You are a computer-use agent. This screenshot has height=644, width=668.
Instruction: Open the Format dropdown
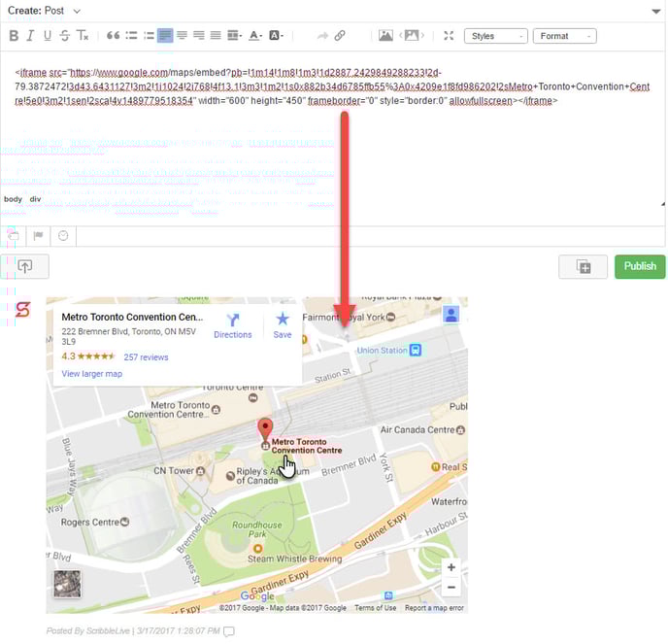564,36
